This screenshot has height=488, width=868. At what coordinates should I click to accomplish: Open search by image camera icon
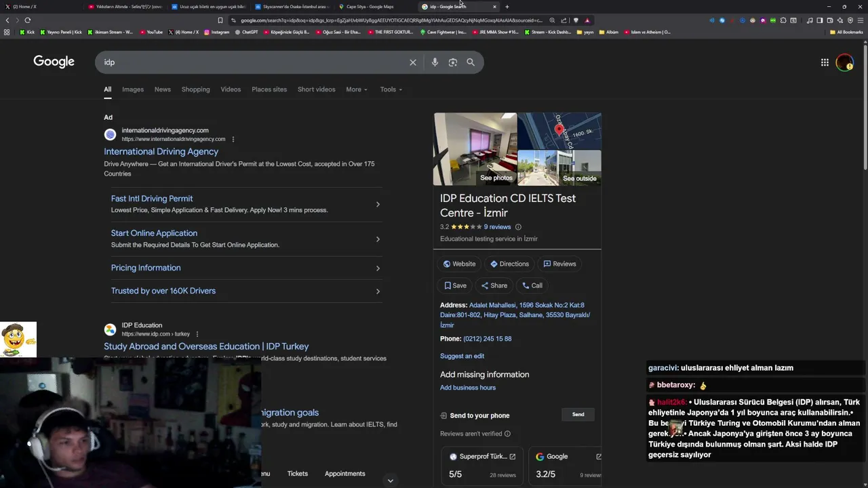[x=452, y=62]
